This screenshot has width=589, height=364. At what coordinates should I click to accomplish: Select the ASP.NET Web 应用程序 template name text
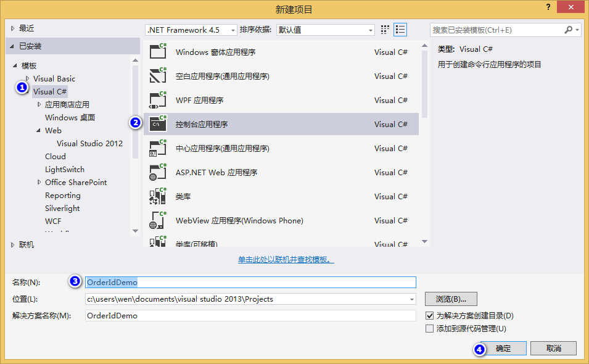[216, 172]
